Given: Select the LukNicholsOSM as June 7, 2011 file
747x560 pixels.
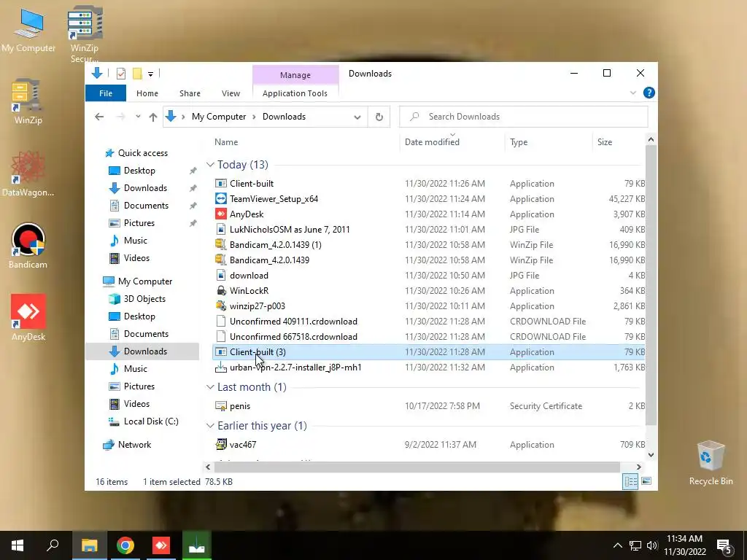Looking at the screenshot, I should pos(428,230).
